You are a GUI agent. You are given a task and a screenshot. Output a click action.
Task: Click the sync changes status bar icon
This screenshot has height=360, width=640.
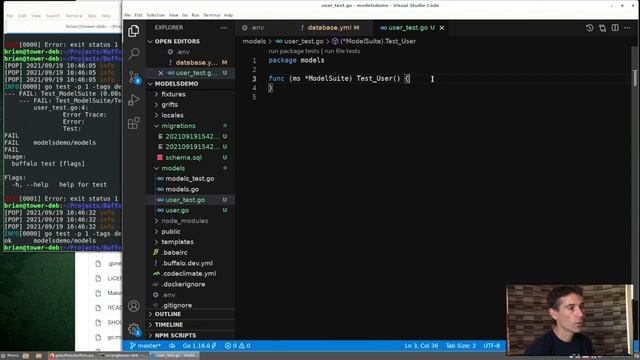[172, 346]
